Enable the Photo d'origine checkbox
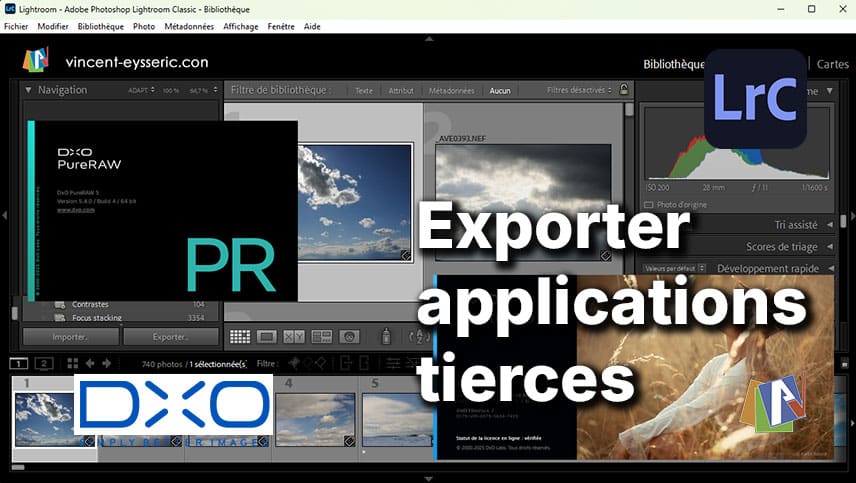Viewport: 856px width, 483px height. [649, 205]
